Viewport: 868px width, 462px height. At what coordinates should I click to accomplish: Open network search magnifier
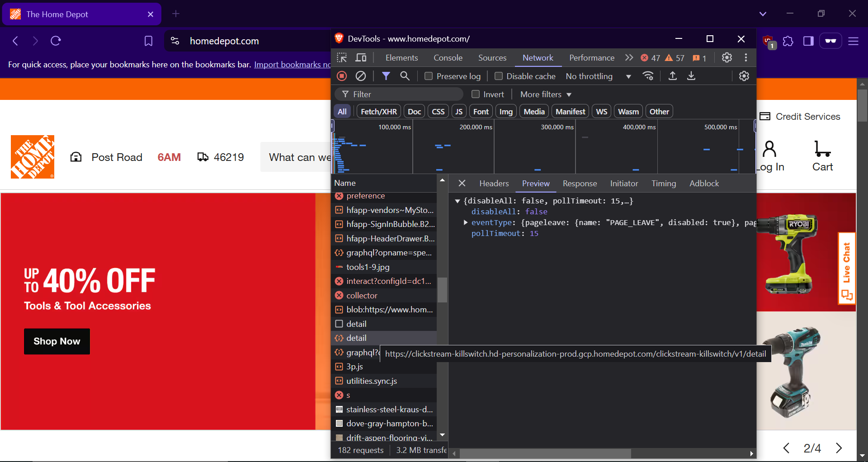pyautogui.click(x=405, y=76)
